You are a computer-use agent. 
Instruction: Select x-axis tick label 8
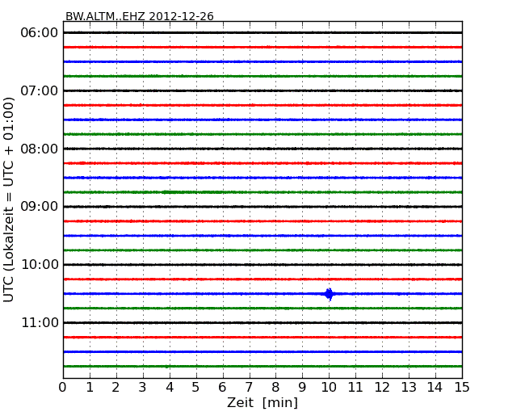coord(275,388)
